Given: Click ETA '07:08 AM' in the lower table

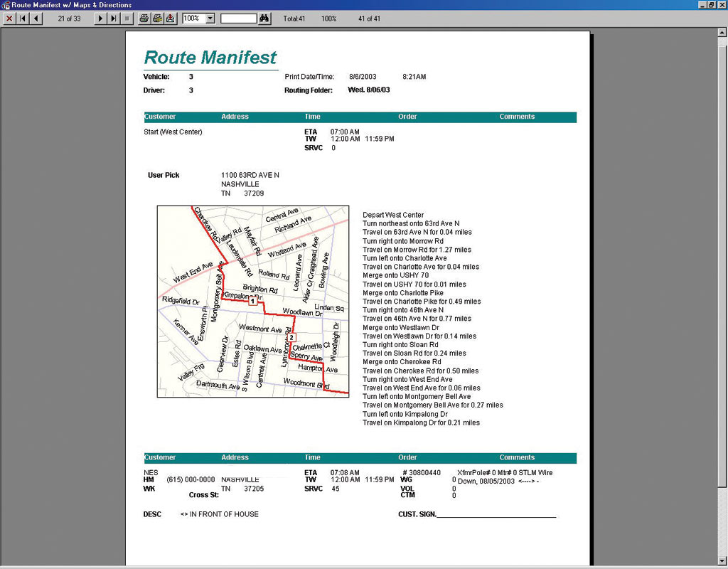Looking at the screenshot, I should [345, 473].
